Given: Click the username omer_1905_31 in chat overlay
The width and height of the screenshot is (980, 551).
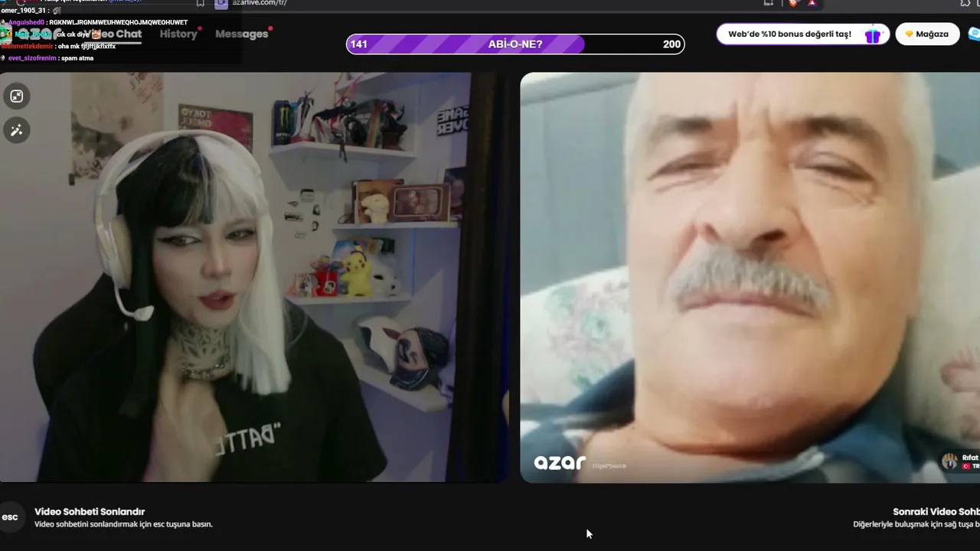Looking at the screenshot, I should [x=24, y=11].
